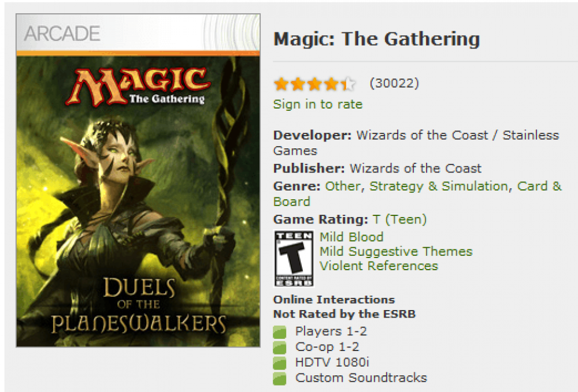
Task: Click the green icon beside HDTV 1080i
Action: pyautogui.click(x=279, y=363)
